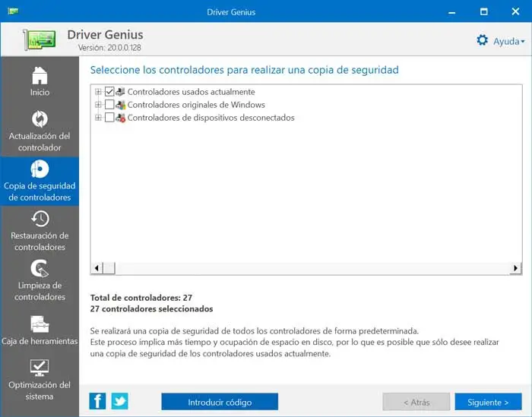Uncheck Controladores usados actualmente checkbox
This screenshot has width=532, height=417.
(109, 92)
